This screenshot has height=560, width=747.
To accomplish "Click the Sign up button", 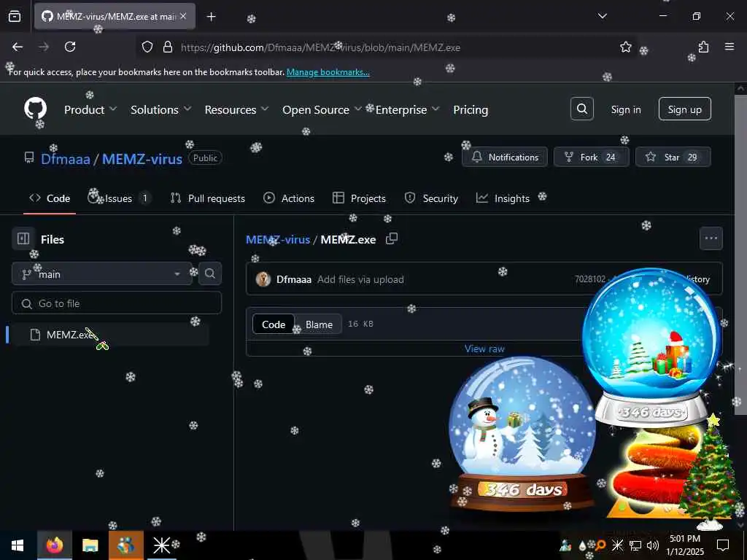I will coord(684,109).
